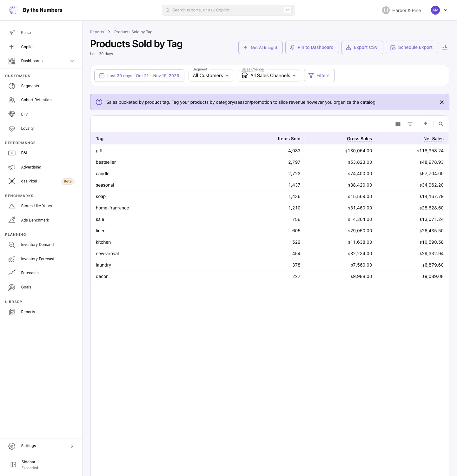Open the All Sales Channels dropdown

pos(268,76)
